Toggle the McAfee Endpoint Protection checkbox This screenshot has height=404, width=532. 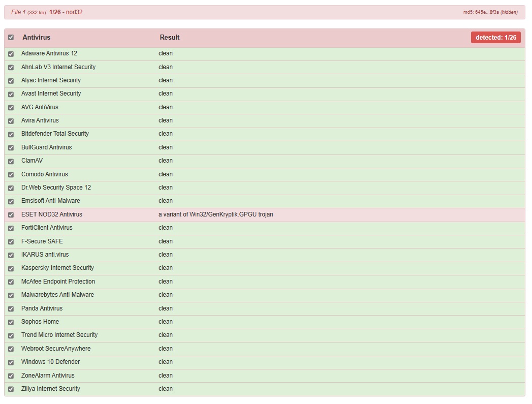11,282
